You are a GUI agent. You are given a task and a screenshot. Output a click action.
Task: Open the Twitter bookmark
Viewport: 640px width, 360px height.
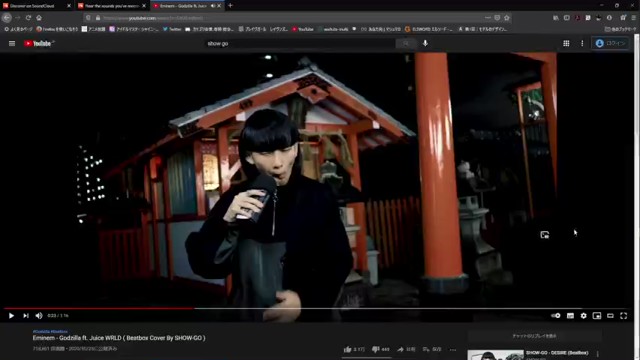click(x=172, y=29)
